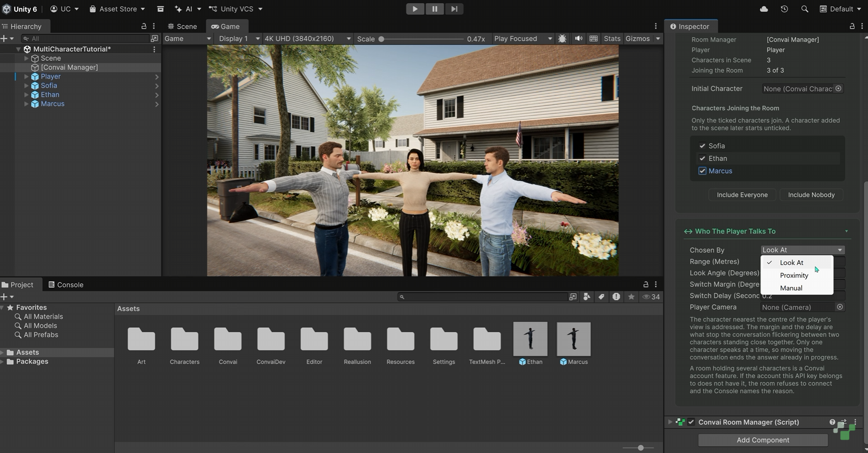868x453 pixels.
Task: Click the global search magnifier icon
Action: pyautogui.click(x=805, y=9)
